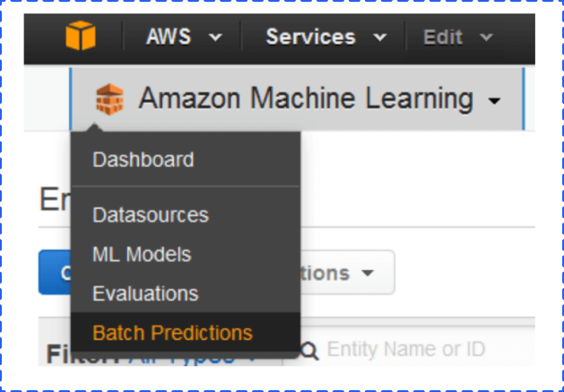564x392 pixels.
Task: Click the arrow next to AWS
Action: coord(214,39)
